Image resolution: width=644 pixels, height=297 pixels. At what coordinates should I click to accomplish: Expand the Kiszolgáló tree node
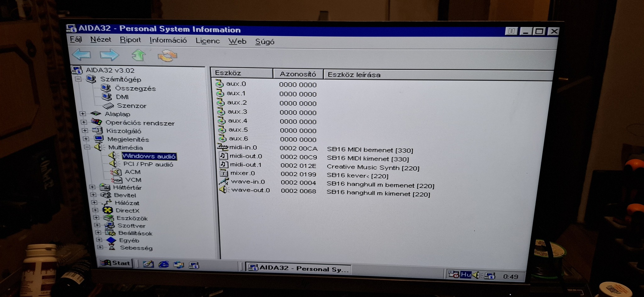click(85, 130)
